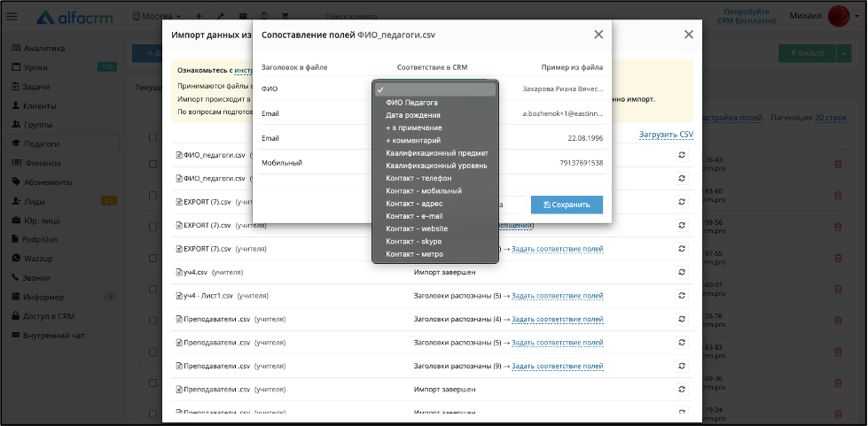
Task: Open the shopping cart icon in the top bar
Action: click(x=285, y=17)
